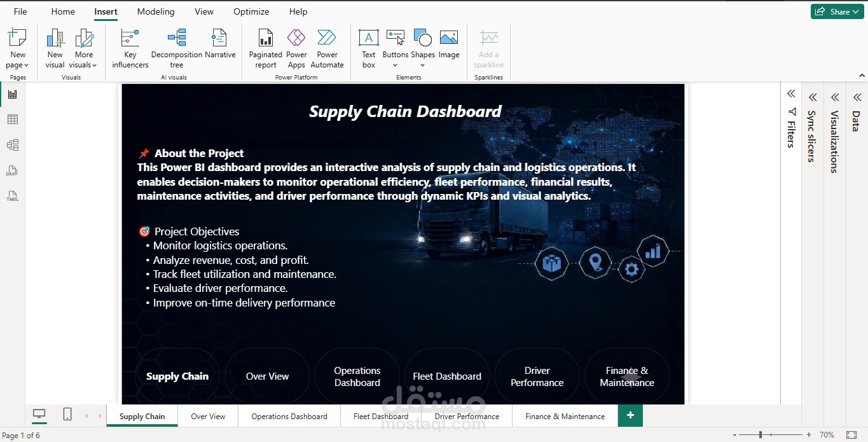Expand the Visualizations pane
Image resolution: width=868 pixels, height=442 pixels.
click(835, 97)
